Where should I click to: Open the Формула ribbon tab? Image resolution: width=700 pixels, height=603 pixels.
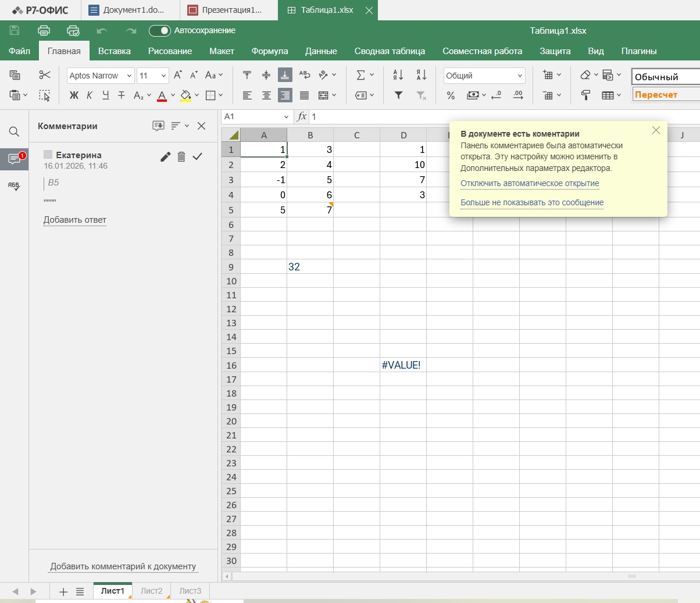pyautogui.click(x=270, y=51)
